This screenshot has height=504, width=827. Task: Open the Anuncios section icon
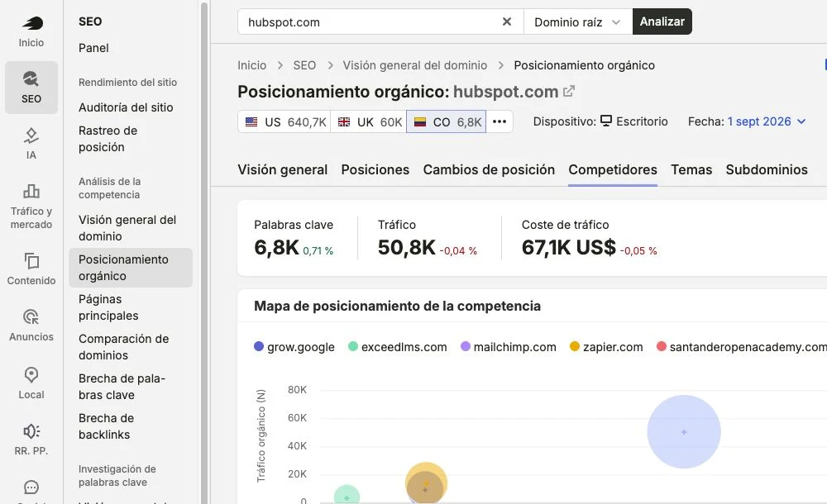(31, 326)
